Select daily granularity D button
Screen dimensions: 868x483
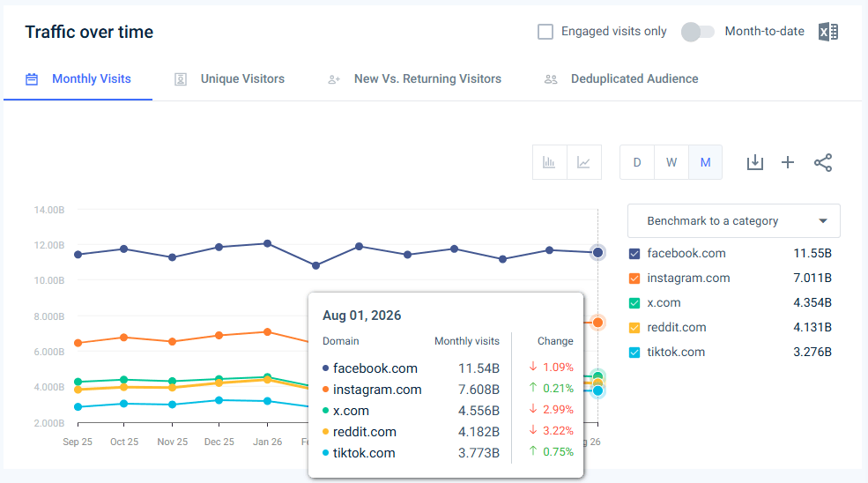coord(637,162)
